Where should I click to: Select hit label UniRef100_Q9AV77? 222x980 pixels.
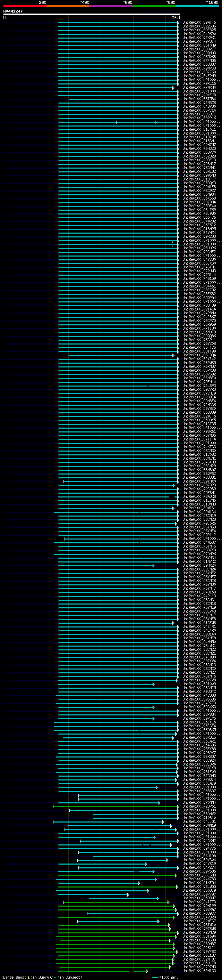[199, 49]
